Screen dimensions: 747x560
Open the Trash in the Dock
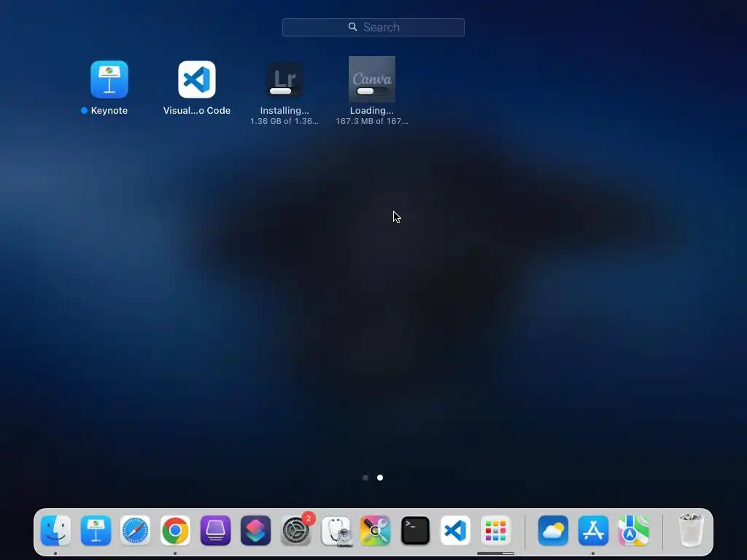(691, 530)
